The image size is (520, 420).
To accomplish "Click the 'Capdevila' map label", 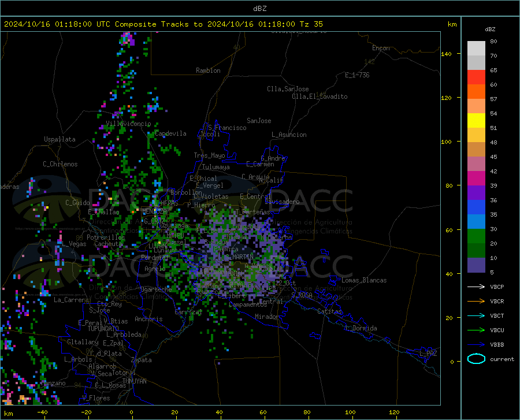I will [170, 133].
